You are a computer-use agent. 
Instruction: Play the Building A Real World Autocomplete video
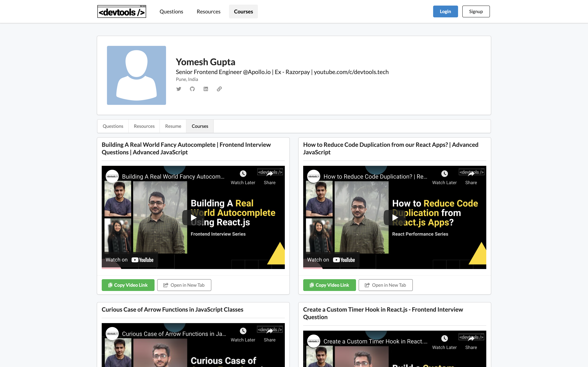point(193,217)
